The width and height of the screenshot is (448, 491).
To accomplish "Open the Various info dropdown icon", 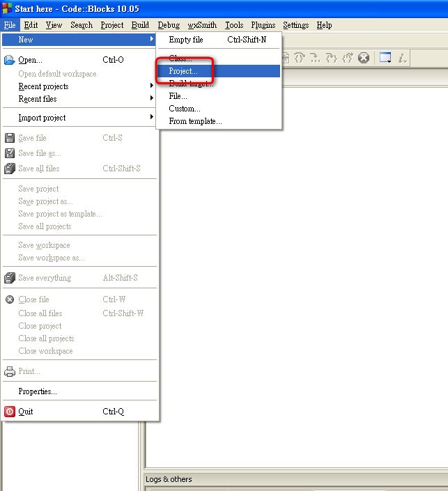I will coord(402,58).
